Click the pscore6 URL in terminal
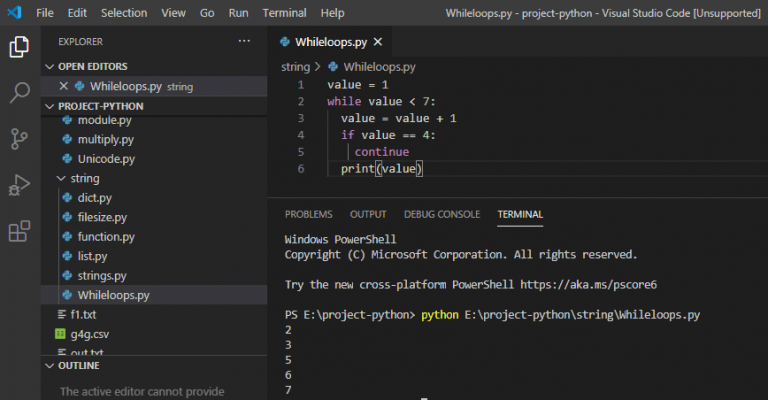Screen dimensions: 768x400 pos(588,285)
